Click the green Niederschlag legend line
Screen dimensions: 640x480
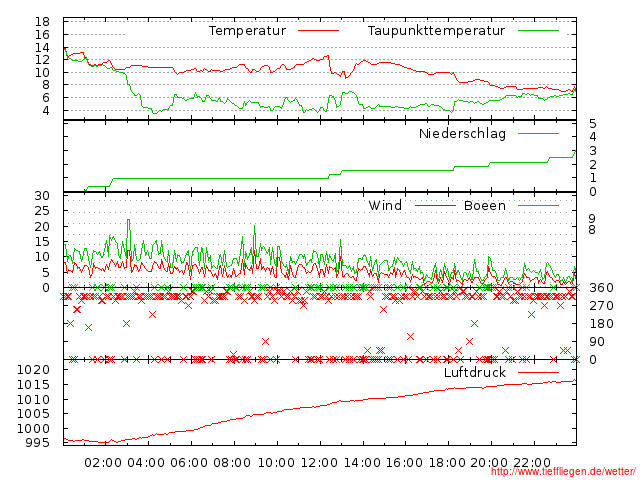pos(538,133)
